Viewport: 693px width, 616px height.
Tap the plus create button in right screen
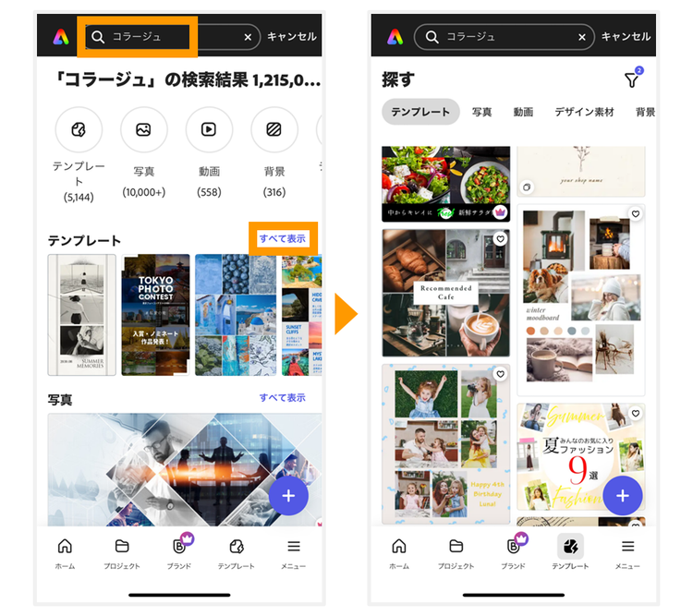(x=622, y=495)
